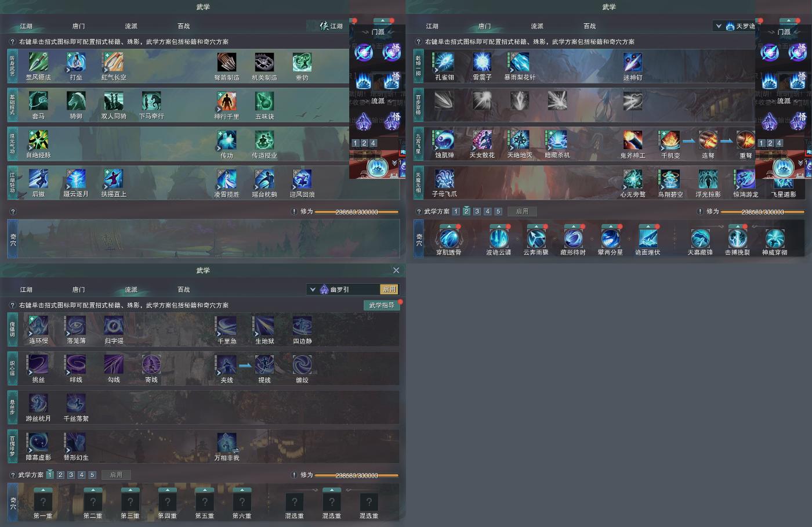The width and height of the screenshot is (812, 527).
Task: Select the 千里急 skill icon
Action: [227, 326]
